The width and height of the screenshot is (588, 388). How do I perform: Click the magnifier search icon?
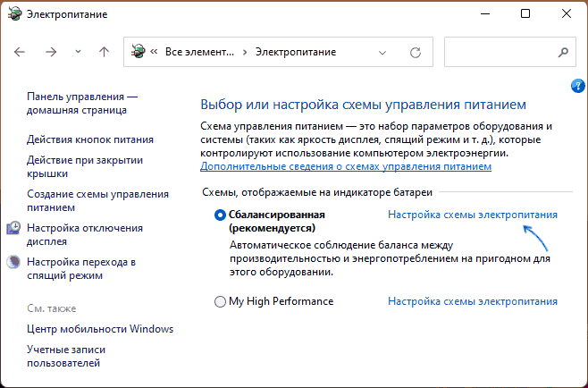click(563, 52)
